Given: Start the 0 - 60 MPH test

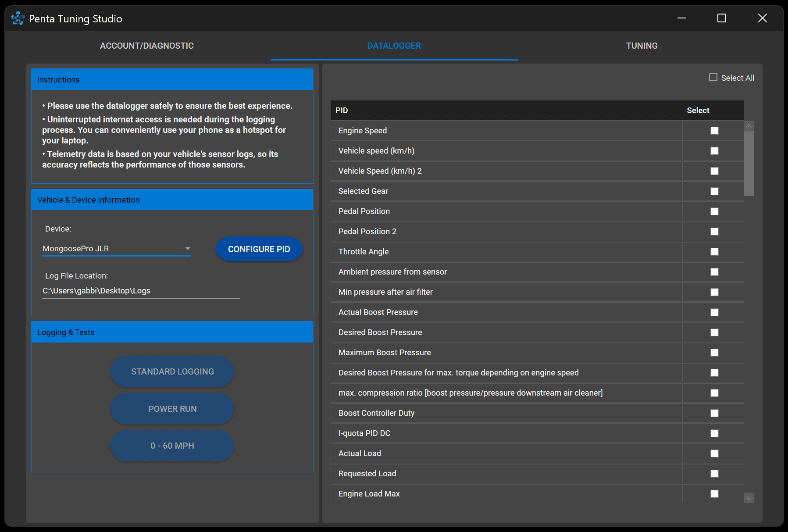Looking at the screenshot, I should pos(172,446).
